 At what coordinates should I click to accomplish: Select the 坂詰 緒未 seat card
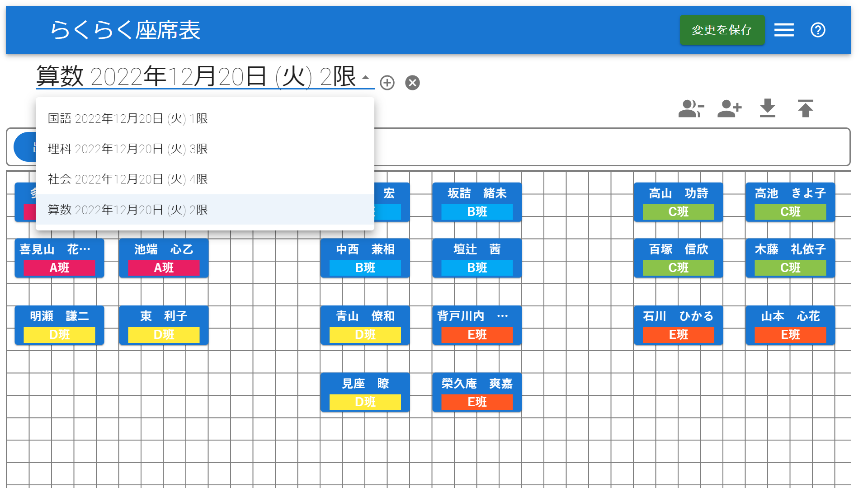point(477,194)
